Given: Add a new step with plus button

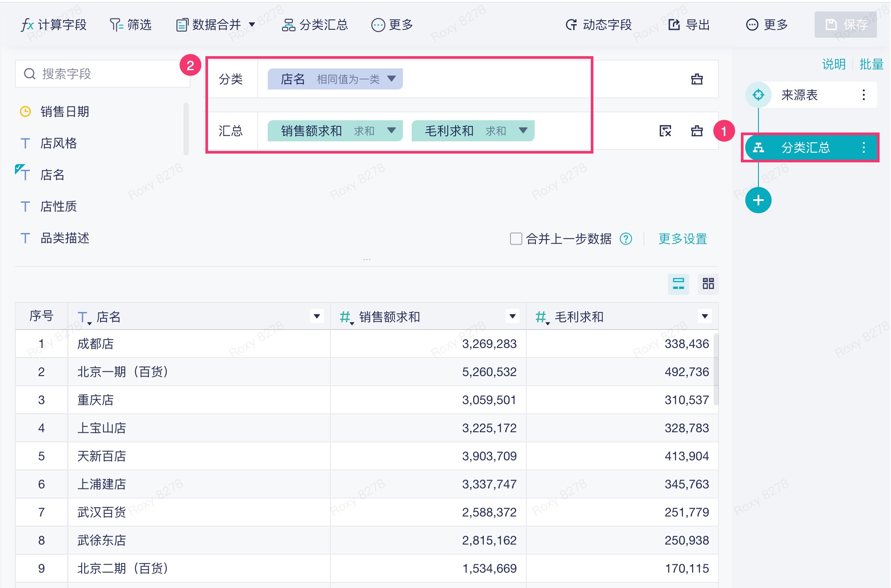Looking at the screenshot, I should coord(758,201).
